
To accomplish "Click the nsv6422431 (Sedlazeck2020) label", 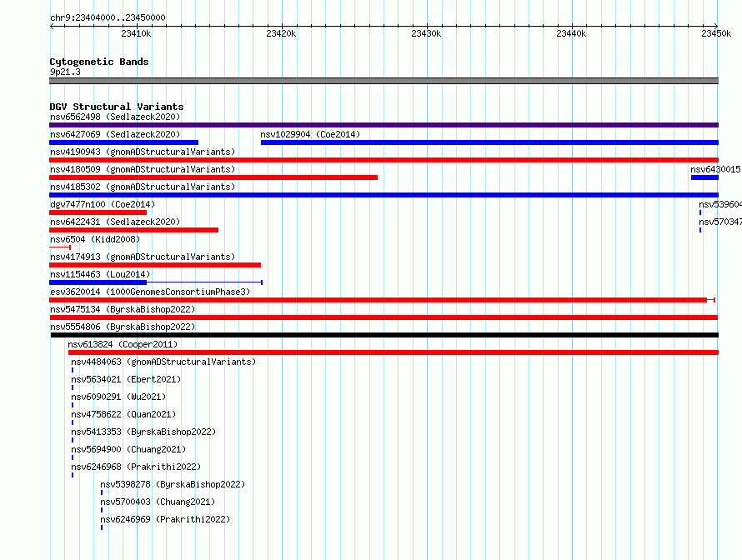I will click(115, 222).
